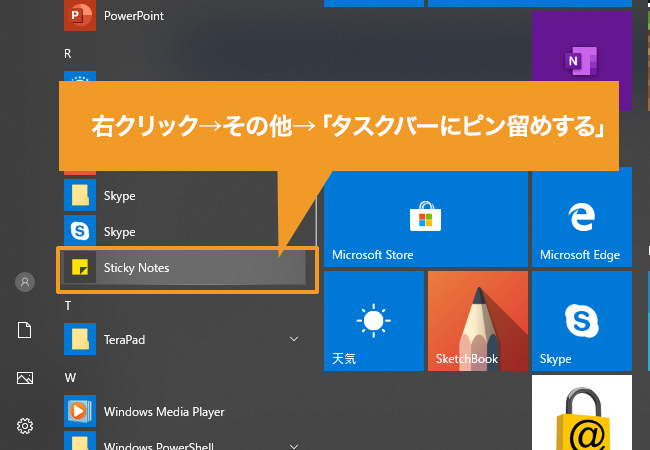This screenshot has height=450, width=650.
Task: Open Pictures from the left rail
Action: (25, 378)
